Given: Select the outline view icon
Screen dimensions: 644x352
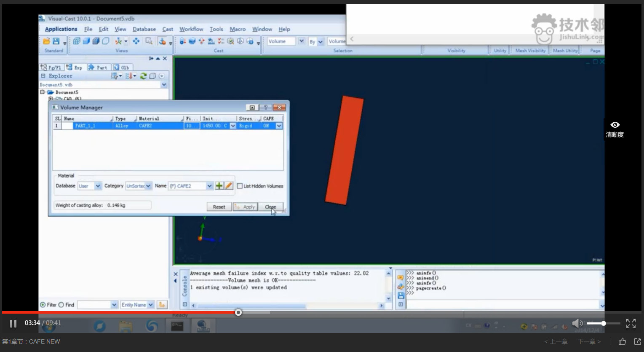Looking at the screenshot, I should point(106,41).
